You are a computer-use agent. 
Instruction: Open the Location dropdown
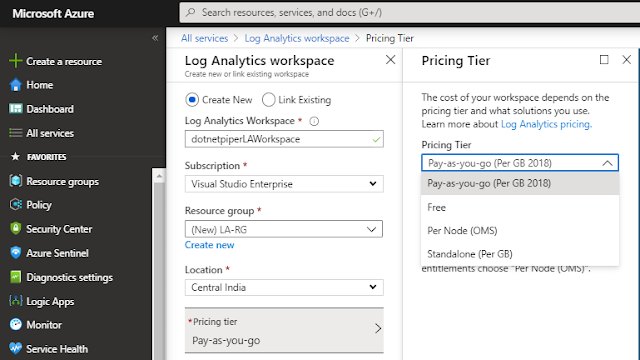click(x=284, y=287)
